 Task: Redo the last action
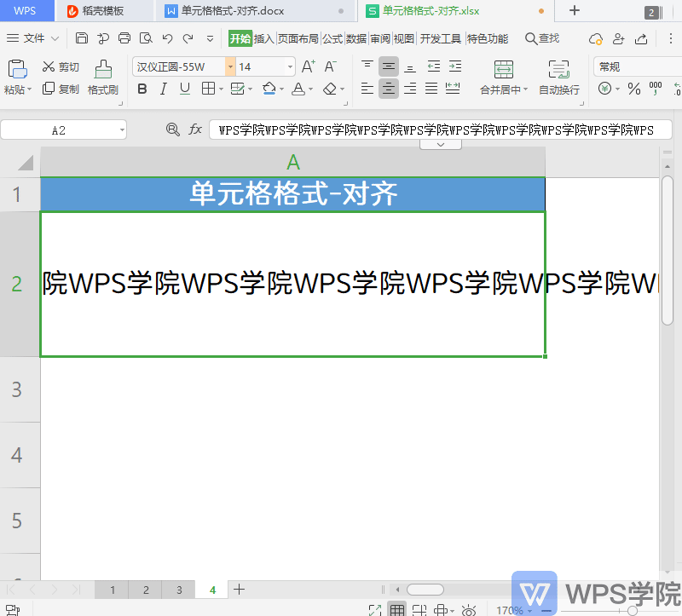click(x=188, y=38)
